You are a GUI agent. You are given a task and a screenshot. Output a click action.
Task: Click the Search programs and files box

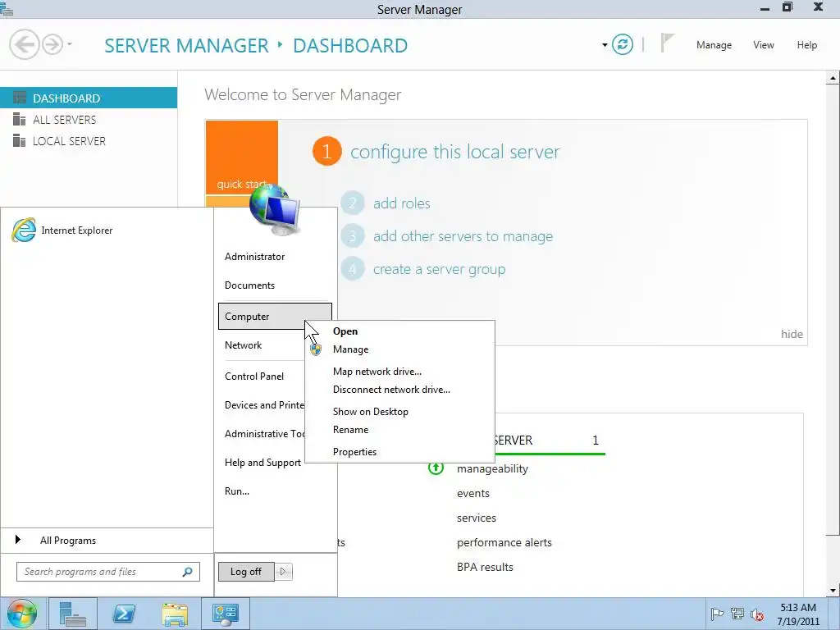click(107, 572)
